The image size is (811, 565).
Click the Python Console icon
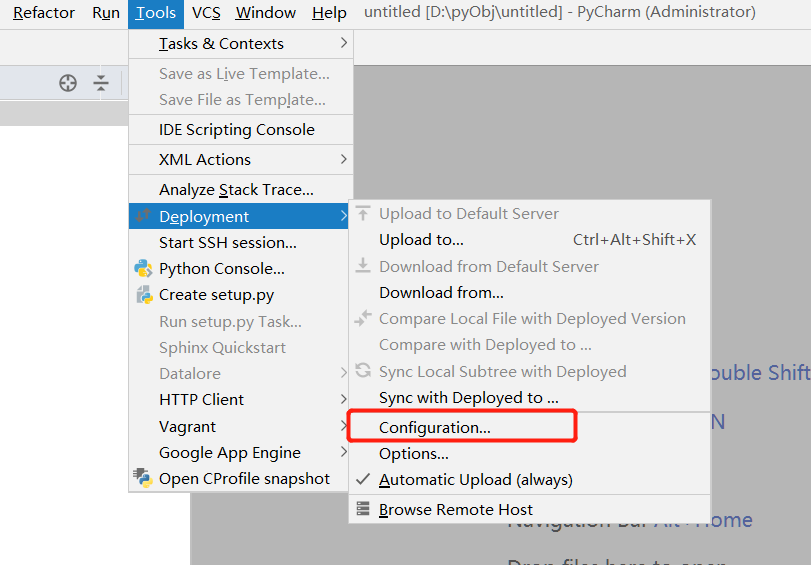point(143,268)
